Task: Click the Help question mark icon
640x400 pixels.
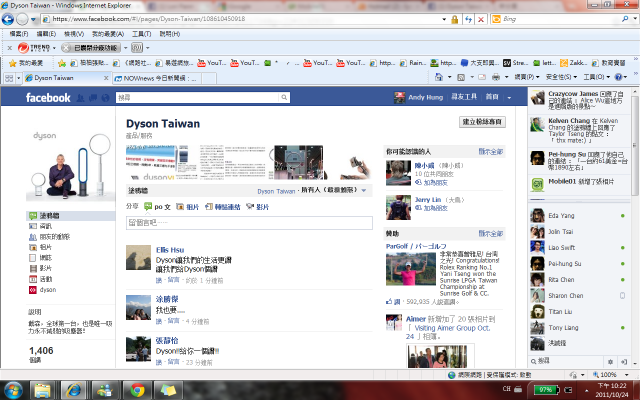Action: [619, 77]
